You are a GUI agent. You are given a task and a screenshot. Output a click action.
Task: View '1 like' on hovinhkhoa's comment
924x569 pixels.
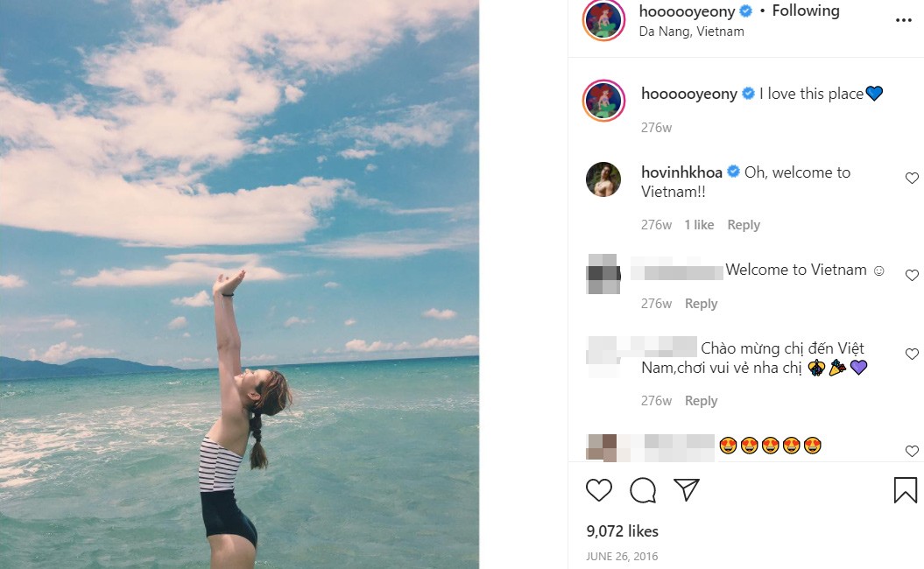[x=699, y=225]
